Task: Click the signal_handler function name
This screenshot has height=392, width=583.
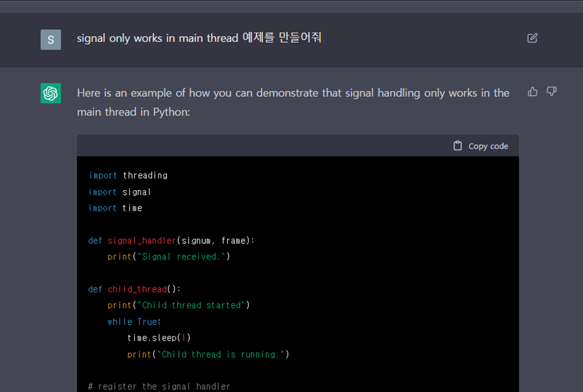Action: point(141,240)
